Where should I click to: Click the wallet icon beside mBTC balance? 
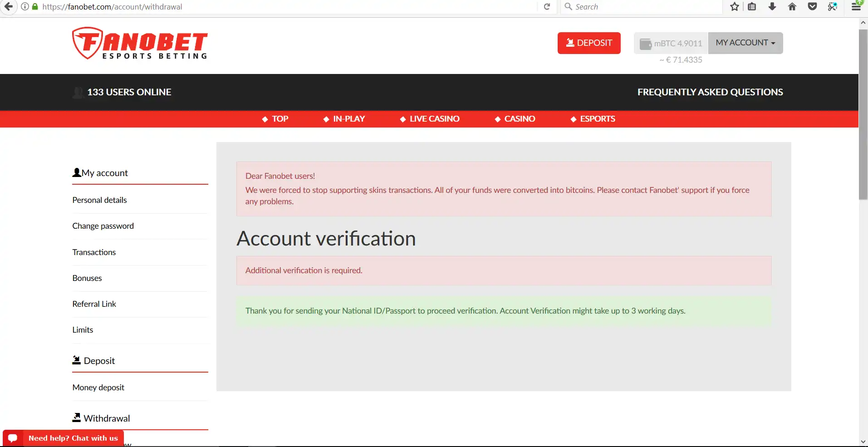click(646, 44)
